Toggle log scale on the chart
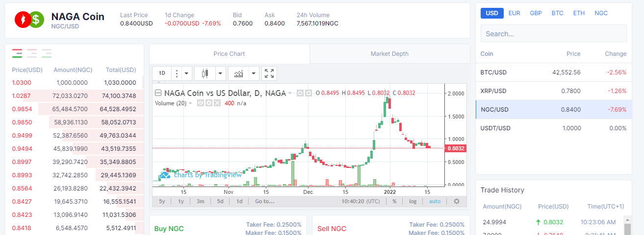 (413, 201)
